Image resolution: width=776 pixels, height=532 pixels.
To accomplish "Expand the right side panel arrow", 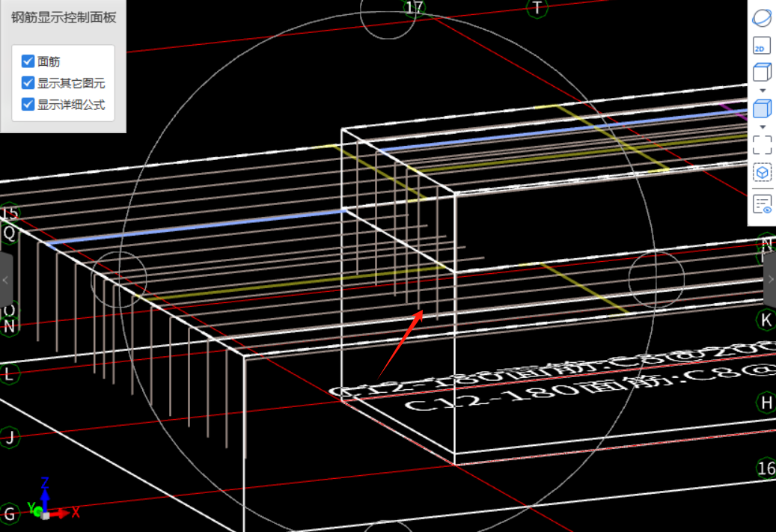I will pos(770,280).
